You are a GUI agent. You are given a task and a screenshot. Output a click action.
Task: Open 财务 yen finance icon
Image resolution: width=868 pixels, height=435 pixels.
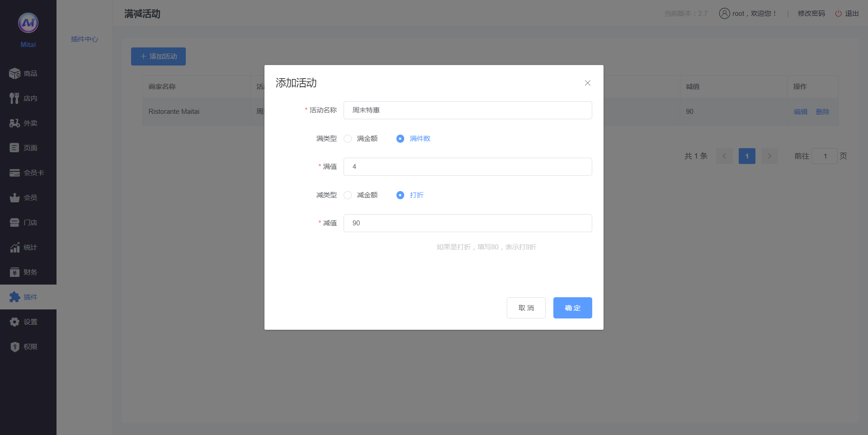click(x=14, y=272)
